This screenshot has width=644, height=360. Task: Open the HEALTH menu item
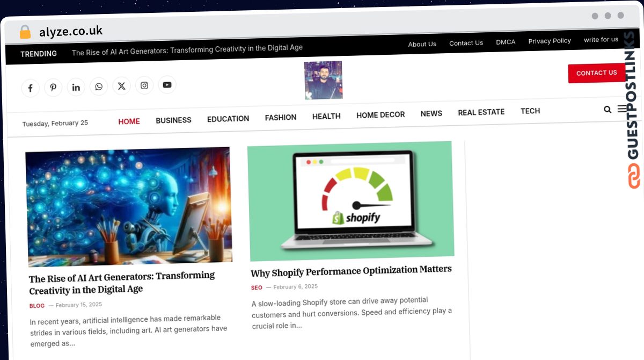pyautogui.click(x=326, y=116)
